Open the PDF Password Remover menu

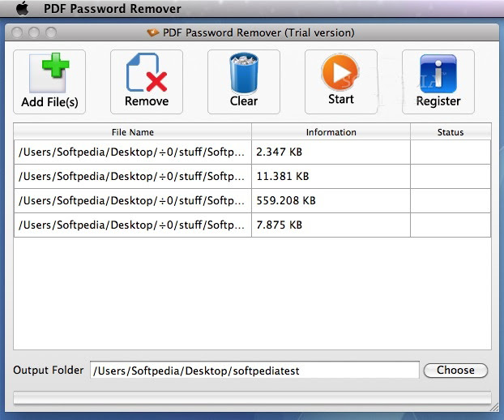112,9
